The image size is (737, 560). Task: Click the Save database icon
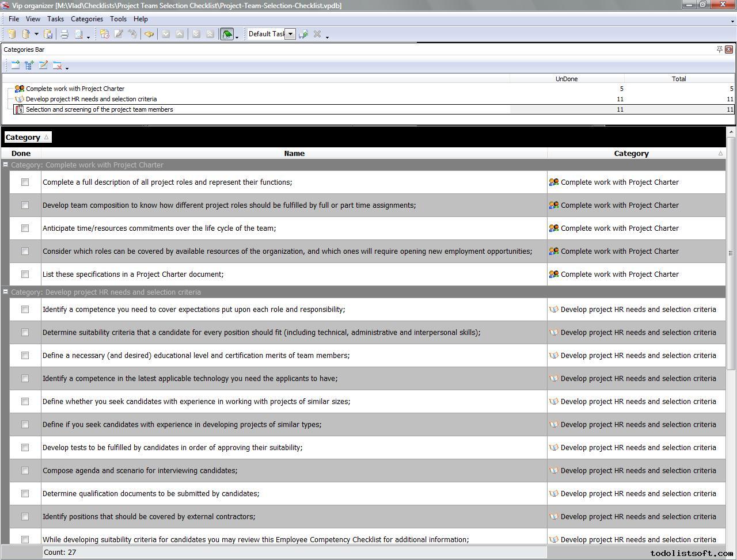[x=48, y=35]
